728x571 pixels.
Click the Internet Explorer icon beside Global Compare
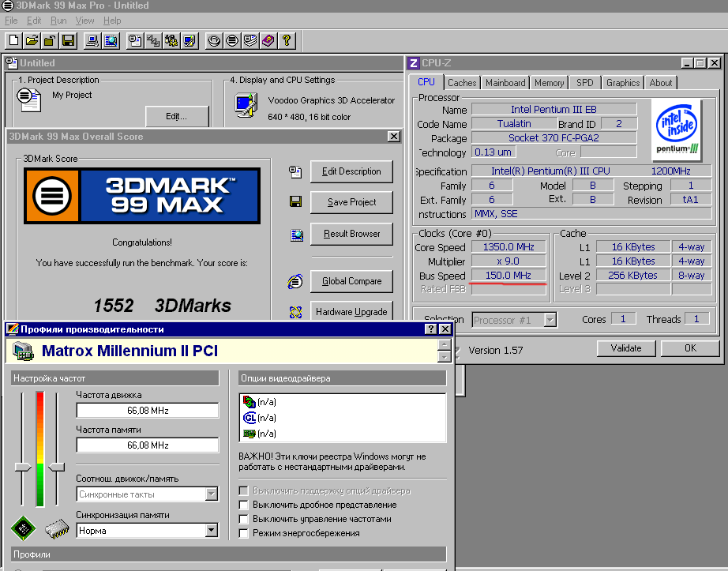tap(295, 281)
